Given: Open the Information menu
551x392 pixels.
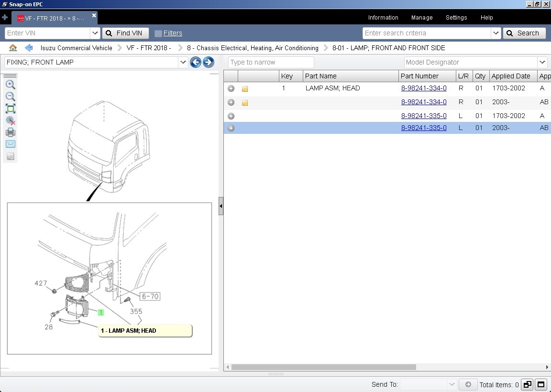Looking at the screenshot, I should pos(383,18).
